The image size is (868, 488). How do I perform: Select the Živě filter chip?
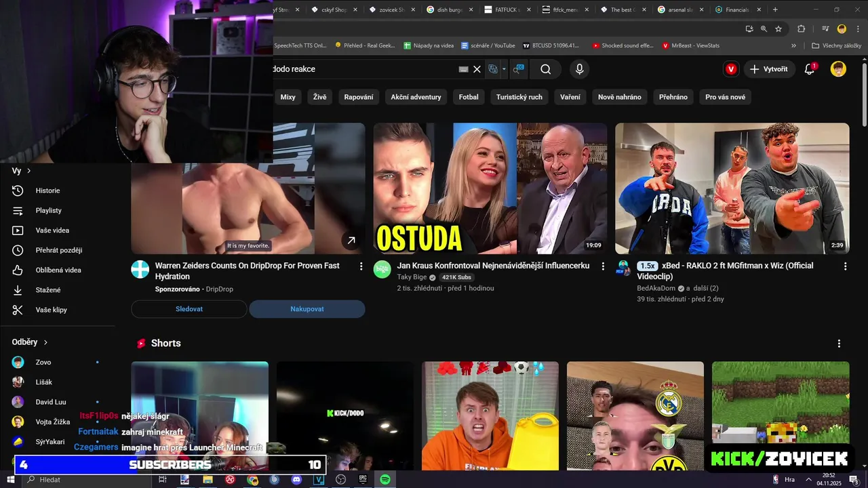tap(320, 97)
